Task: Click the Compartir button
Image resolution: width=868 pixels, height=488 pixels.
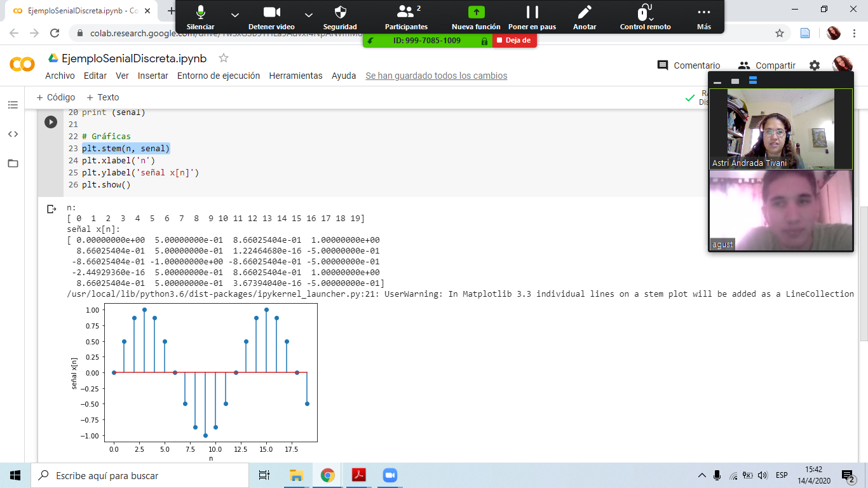Action: 767,65
